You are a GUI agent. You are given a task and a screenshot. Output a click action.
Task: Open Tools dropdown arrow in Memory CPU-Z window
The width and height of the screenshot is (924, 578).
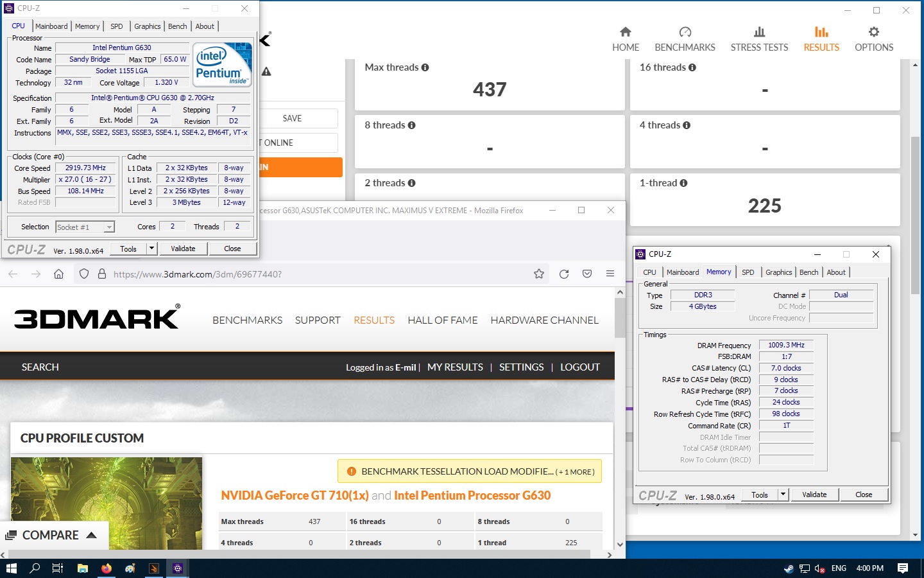coord(783,495)
